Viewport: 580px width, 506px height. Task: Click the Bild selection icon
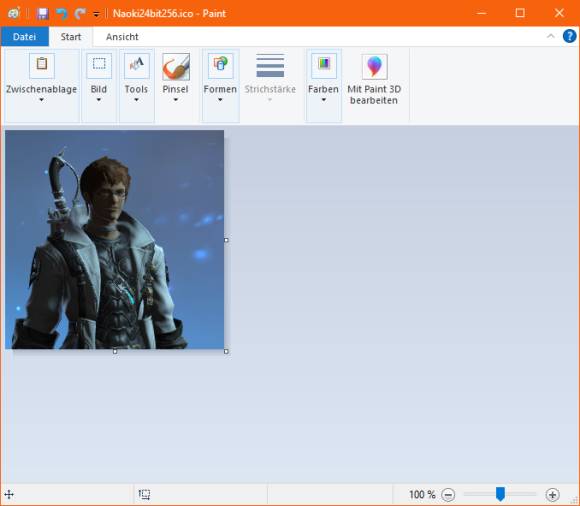pyautogui.click(x=99, y=65)
